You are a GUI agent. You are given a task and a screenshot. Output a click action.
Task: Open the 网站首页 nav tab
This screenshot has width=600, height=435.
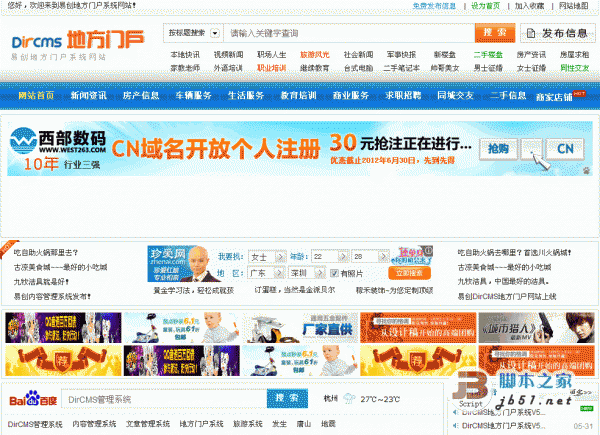[x=36, y=95]
